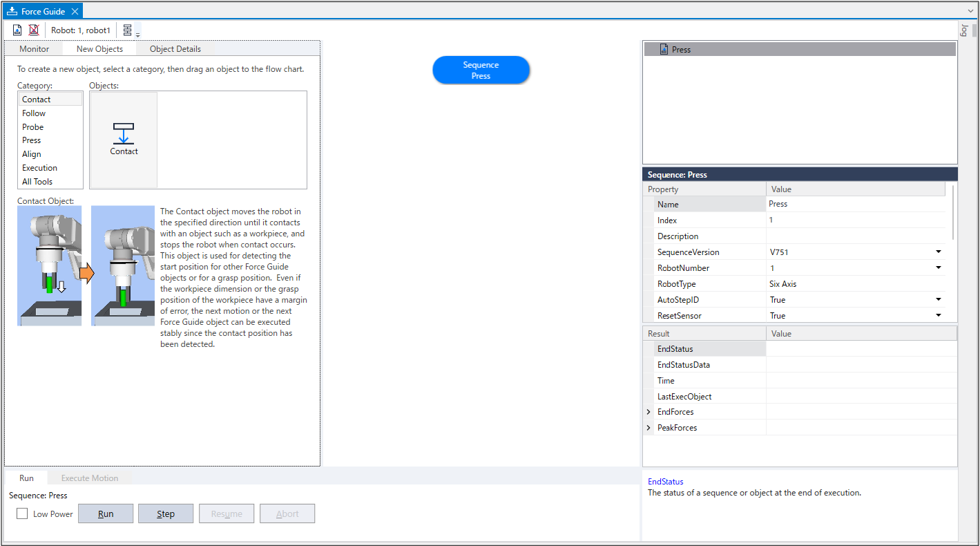
Task: Open the tab list dropdown at top right
Action: pos(970,12)
